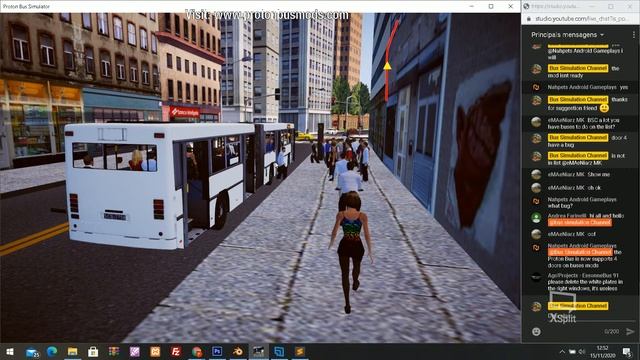Open the blue screen-capture taskbar icon
Screen dimensions: 640x360
tap(279, 351)
